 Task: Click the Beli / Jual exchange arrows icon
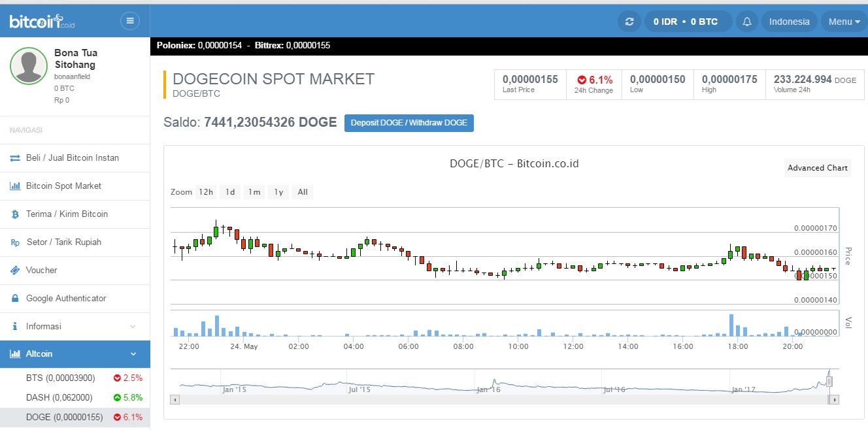point(15,158)
